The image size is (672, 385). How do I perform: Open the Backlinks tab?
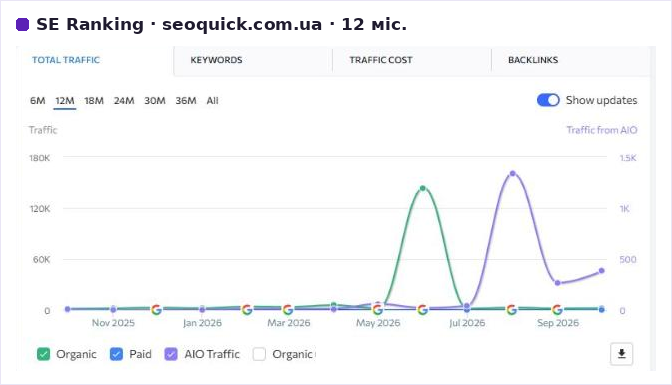[533, 60]
